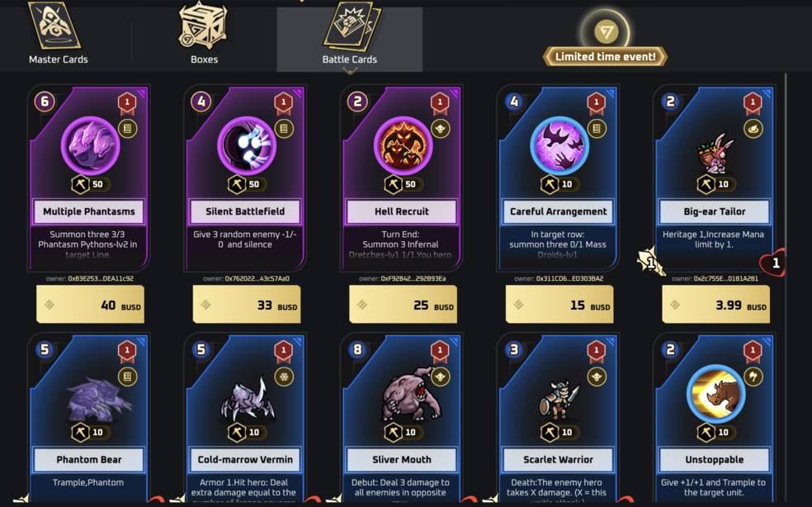This screenshot has height=507, width=812.
Task: Click the 15 BUSD price button
Action: [x=559, y=305]
